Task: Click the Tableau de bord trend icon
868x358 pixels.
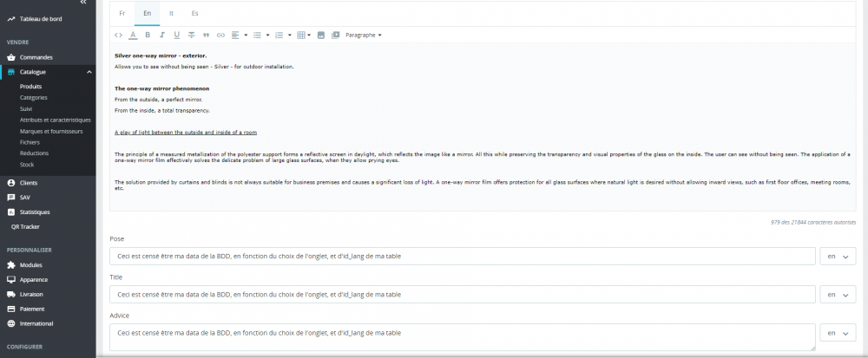Action: [x=11, y=19]
